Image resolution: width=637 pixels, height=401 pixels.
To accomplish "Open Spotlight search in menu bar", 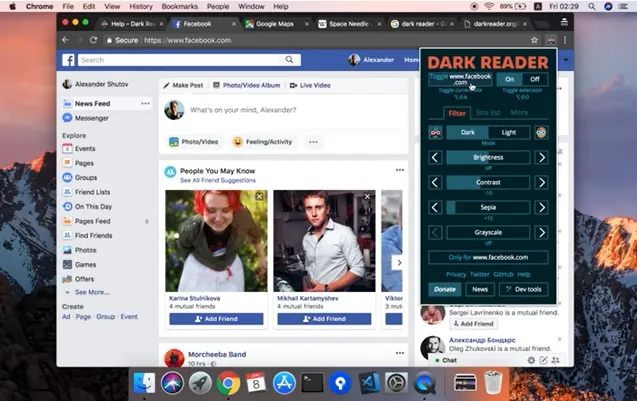I will (x=592, y=6).
